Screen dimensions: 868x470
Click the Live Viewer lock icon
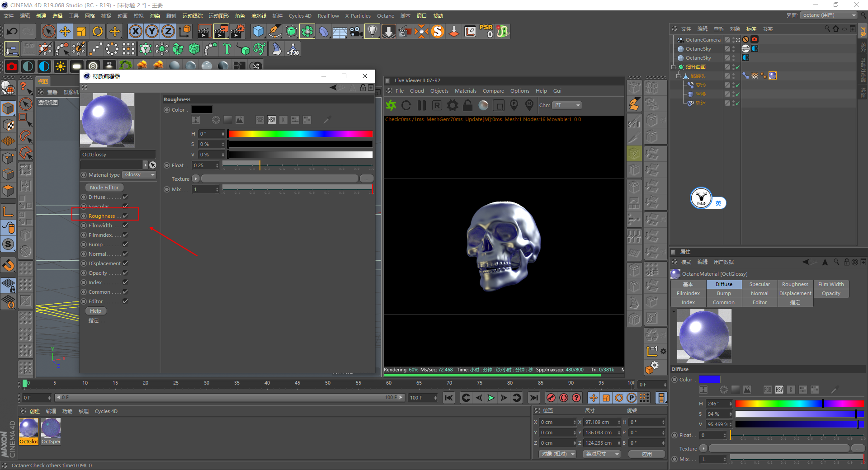(468, 105)
